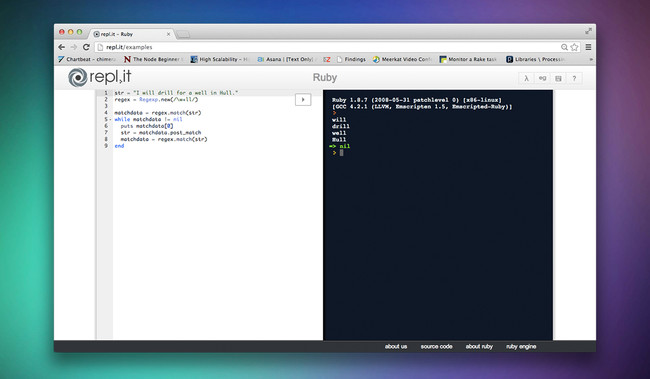Screen dimensions: 650x379
Task: Click the repl.it logo
Action: (x=99, y=78)
